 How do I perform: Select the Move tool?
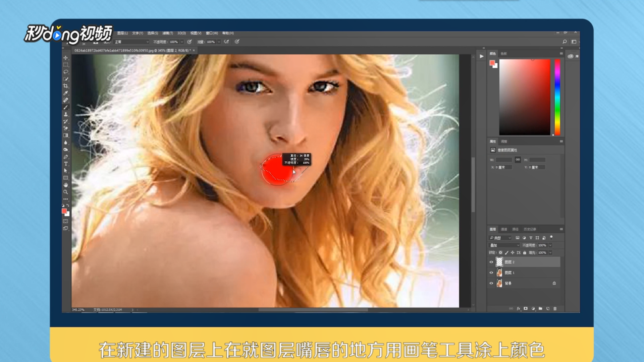66,58
